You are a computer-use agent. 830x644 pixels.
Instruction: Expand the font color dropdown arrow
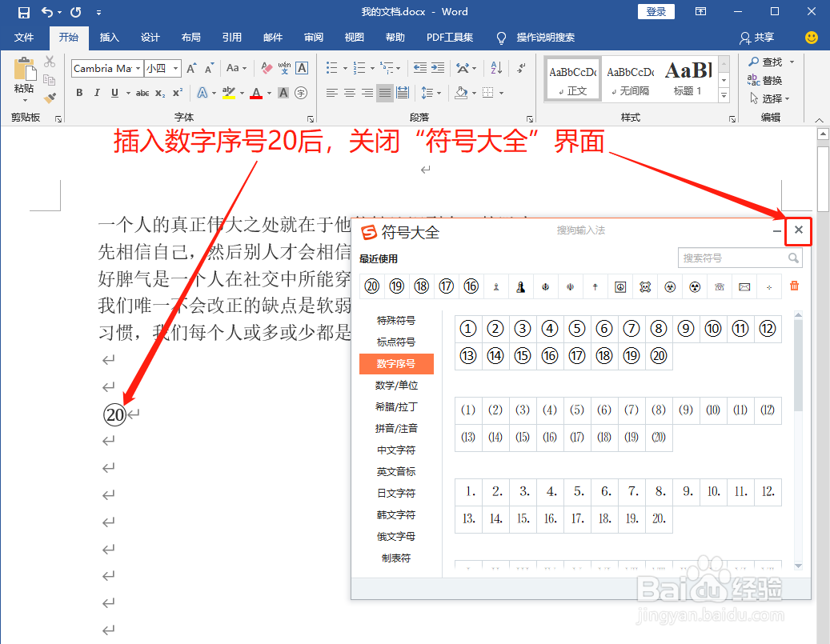click(x=267, y=94)
